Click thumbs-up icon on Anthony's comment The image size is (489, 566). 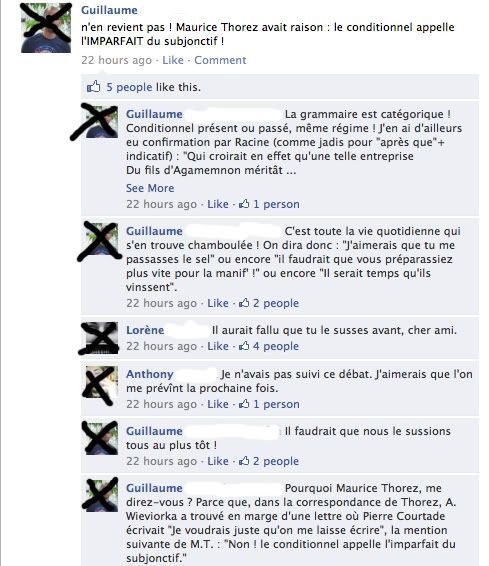click(244, 403)
